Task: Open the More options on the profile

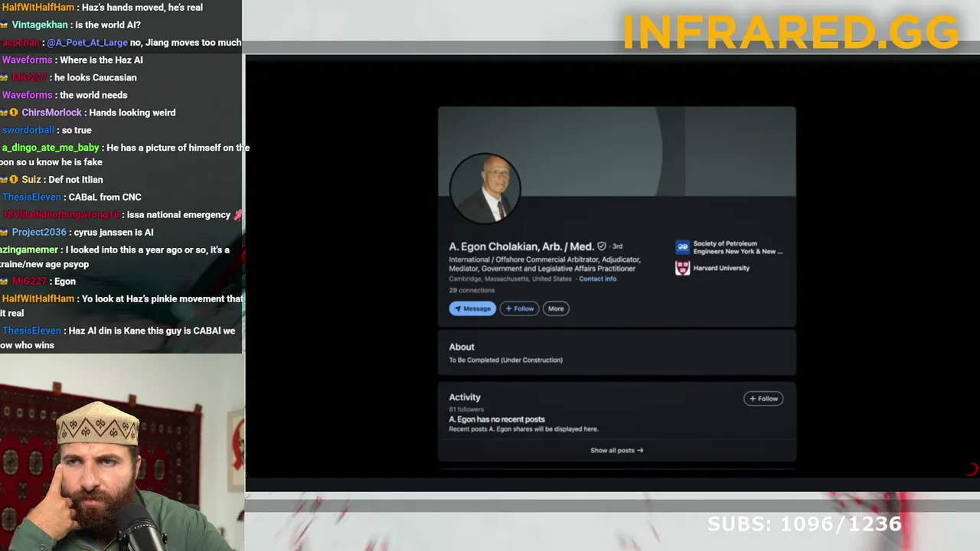Action: point(556,308)
